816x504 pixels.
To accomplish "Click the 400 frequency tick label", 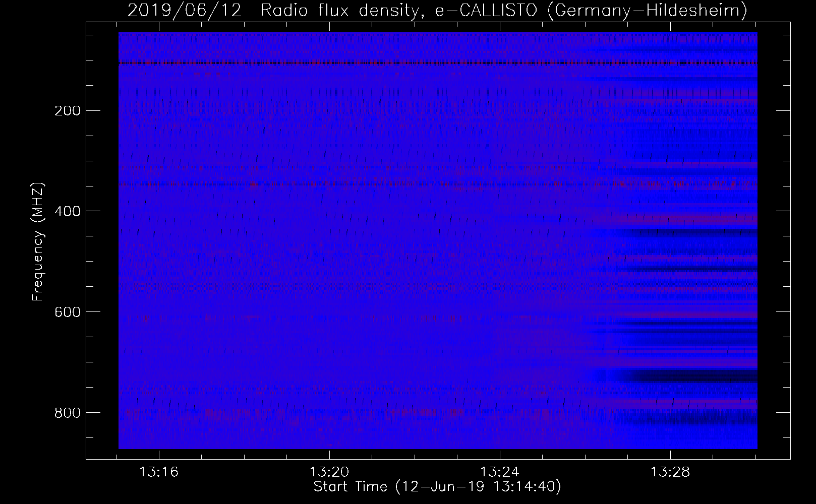I will coord(67,212).
